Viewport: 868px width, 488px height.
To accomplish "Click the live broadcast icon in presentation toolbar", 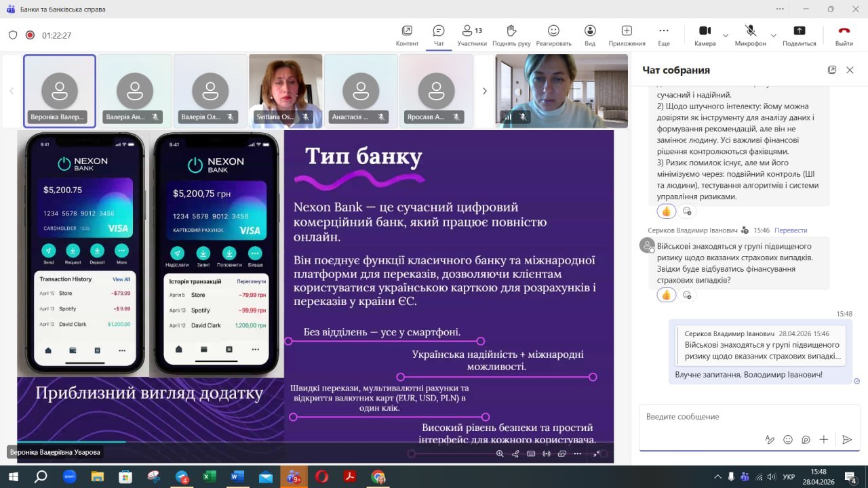I will point(547,453).
